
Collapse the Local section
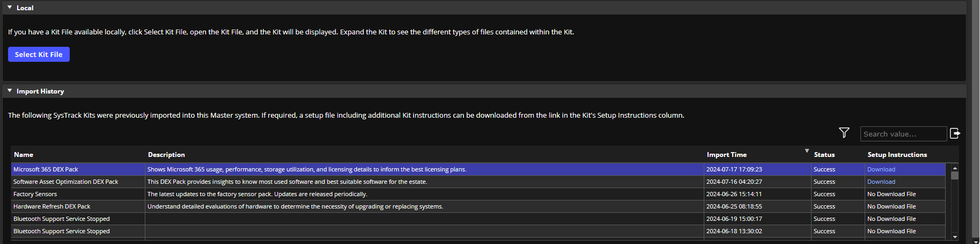coord(10,8)
